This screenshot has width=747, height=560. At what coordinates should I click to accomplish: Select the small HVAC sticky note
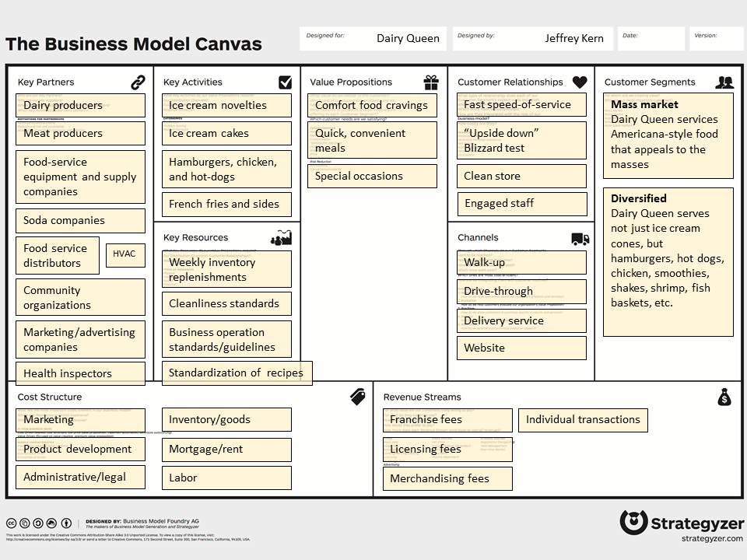tap(125, 254)
